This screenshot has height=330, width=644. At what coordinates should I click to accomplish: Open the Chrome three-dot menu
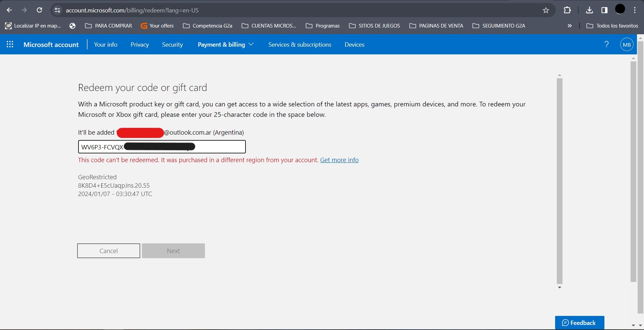[635, 10]
